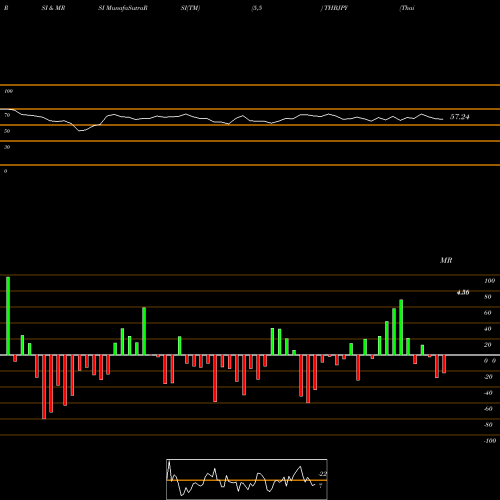This screenshot has height=500, width=500.
Task: Click the tallest green MR bar at far left
Action: (8, 316)
